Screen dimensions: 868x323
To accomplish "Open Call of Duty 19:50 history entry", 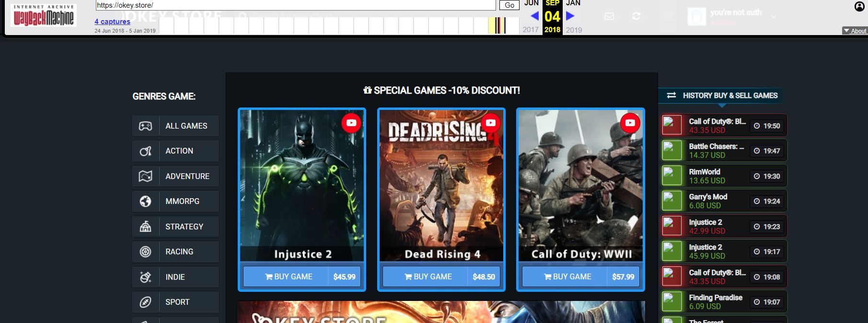I will [724, 126].
